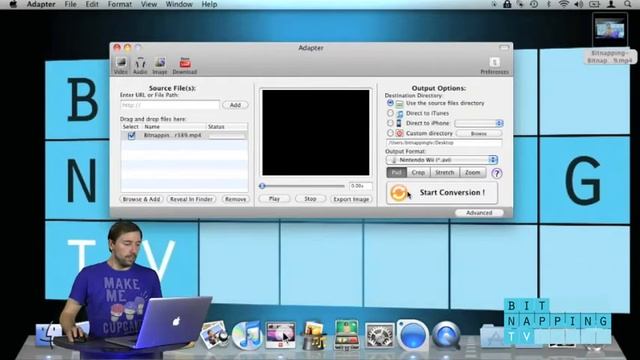
Task: Click Reveal In Finder button
Action: pos(191,199)
